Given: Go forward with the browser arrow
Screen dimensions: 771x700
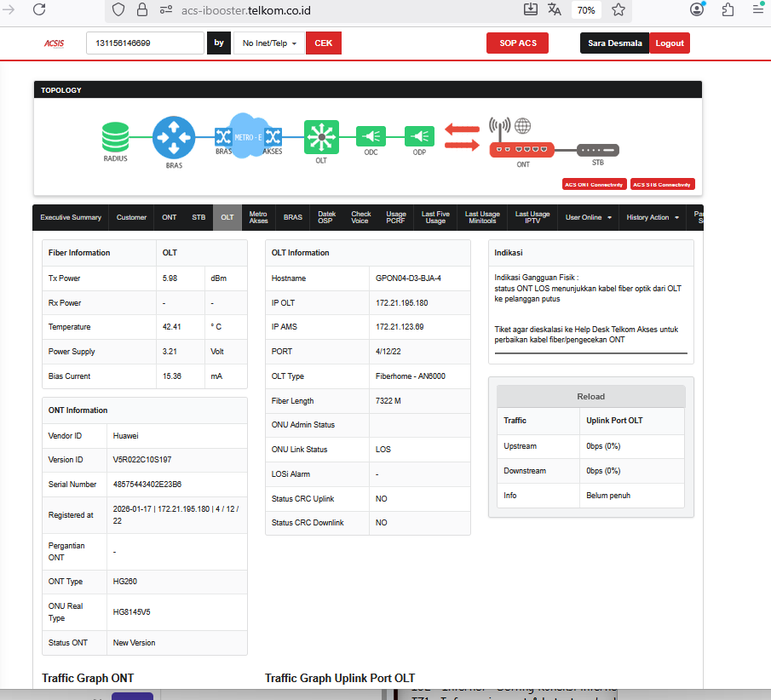Looking at the screenshot, I should [x=9, y=10].
